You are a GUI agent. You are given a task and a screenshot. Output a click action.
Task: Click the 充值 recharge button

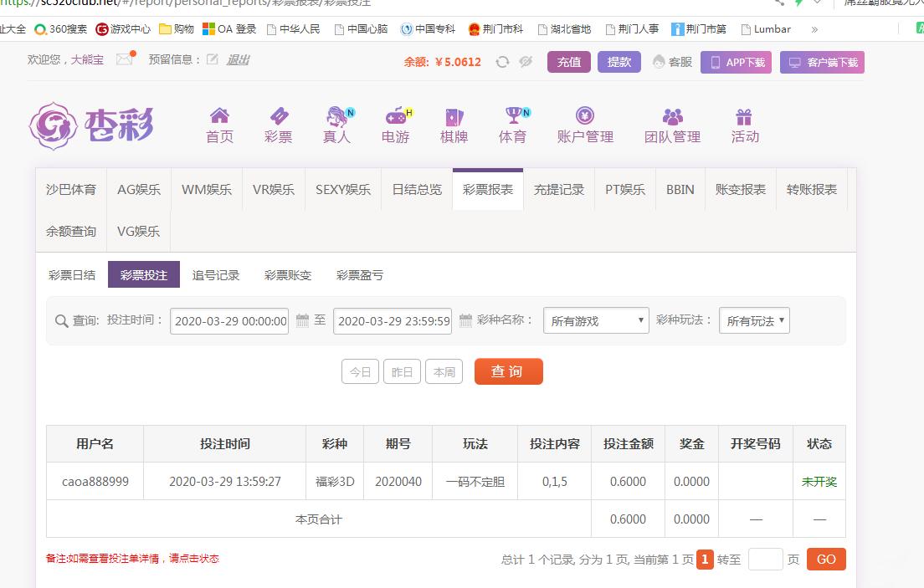[569, 62]
